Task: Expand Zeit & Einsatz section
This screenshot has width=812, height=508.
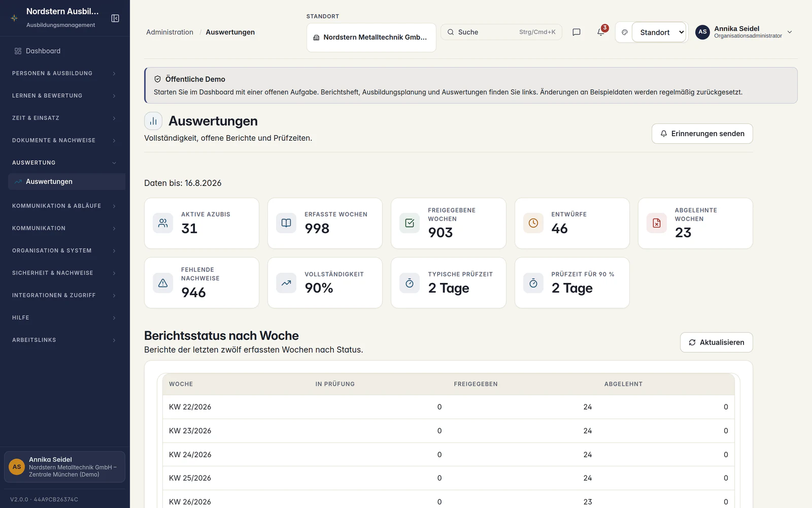Action: [64, 118]
